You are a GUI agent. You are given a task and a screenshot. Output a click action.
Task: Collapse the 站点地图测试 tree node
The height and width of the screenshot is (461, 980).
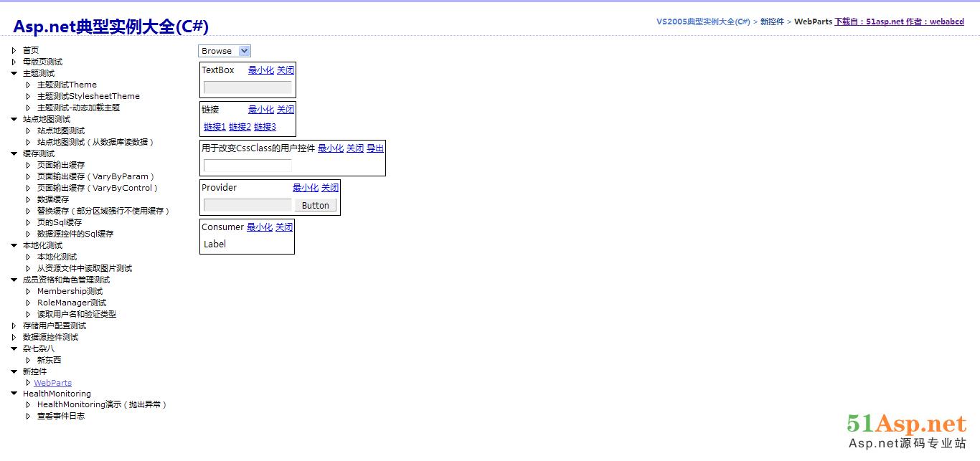click(14, 119)
